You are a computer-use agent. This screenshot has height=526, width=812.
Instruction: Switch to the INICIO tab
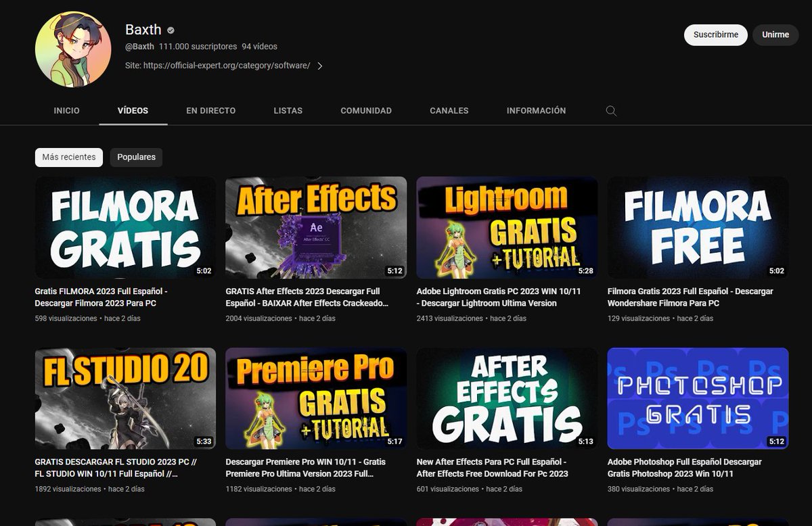pos(66,110)
